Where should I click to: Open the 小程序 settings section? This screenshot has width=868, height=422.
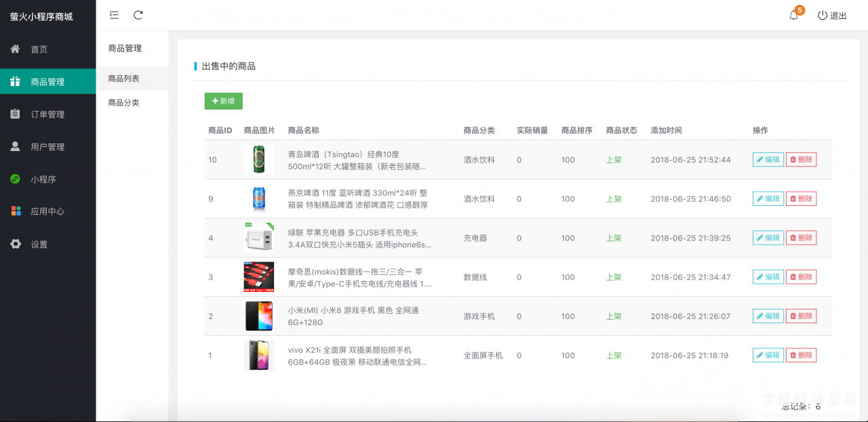point(39,179)
